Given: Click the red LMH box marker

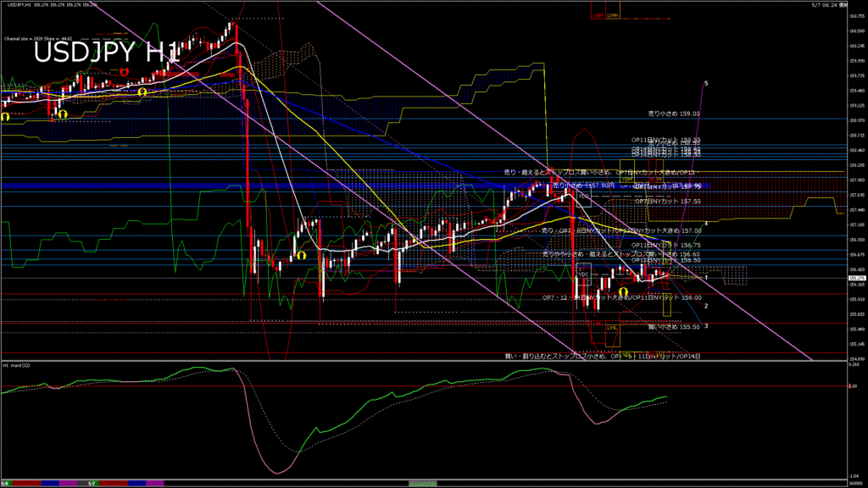Looking at the screenshot, I should [x=598, y=15].
